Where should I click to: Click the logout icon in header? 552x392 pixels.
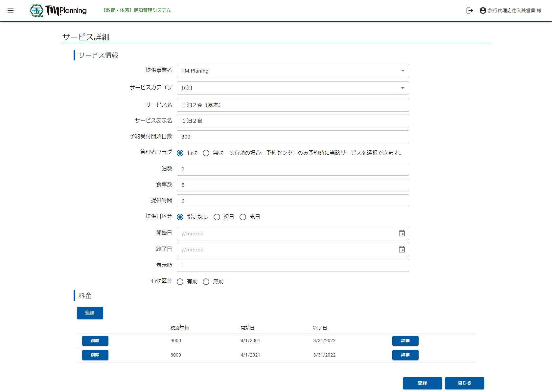470,11
